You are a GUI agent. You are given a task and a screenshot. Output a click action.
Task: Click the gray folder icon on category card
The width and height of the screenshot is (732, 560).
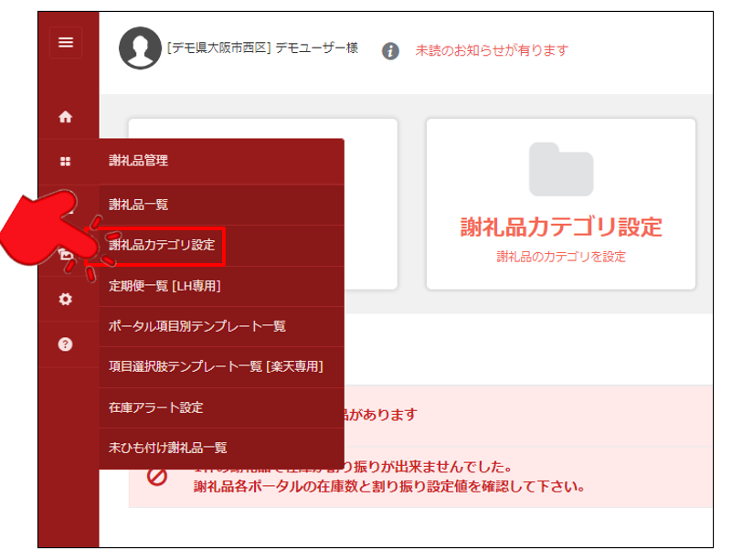[x=560, y=170]
